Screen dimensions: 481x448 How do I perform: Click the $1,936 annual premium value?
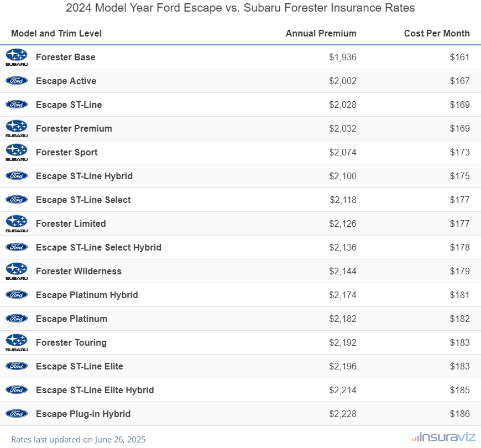(343, 57)
